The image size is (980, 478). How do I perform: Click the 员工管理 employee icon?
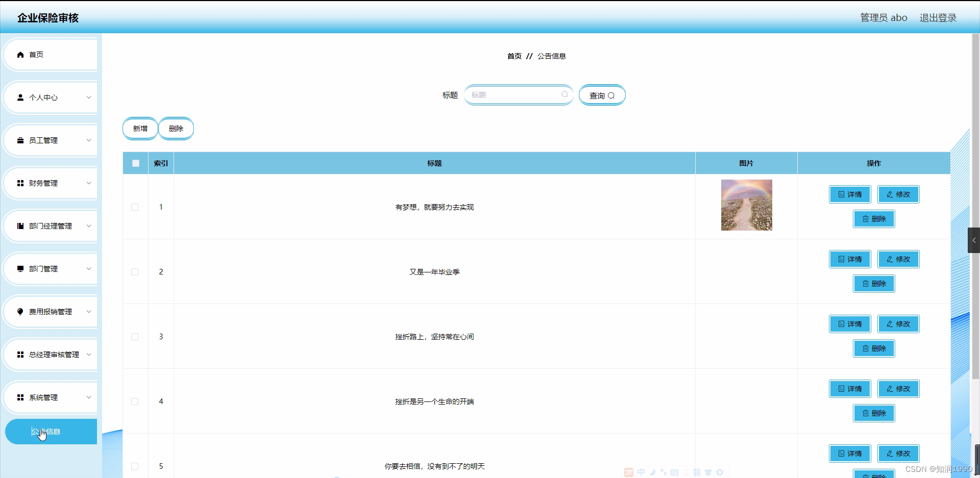click(x=20, y=140)
